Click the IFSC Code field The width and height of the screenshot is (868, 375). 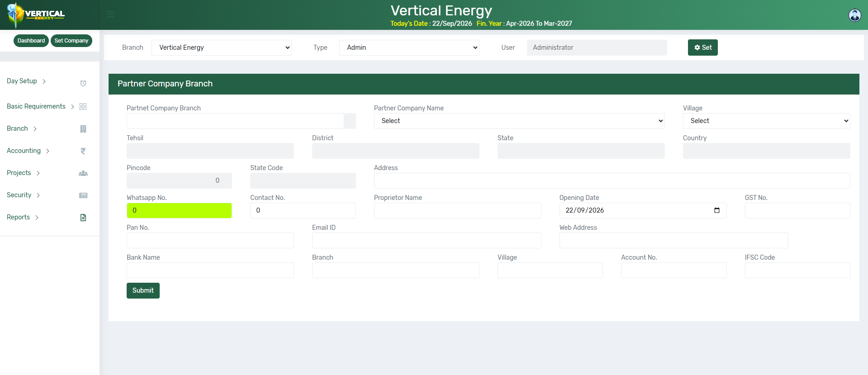pos(797,270)
